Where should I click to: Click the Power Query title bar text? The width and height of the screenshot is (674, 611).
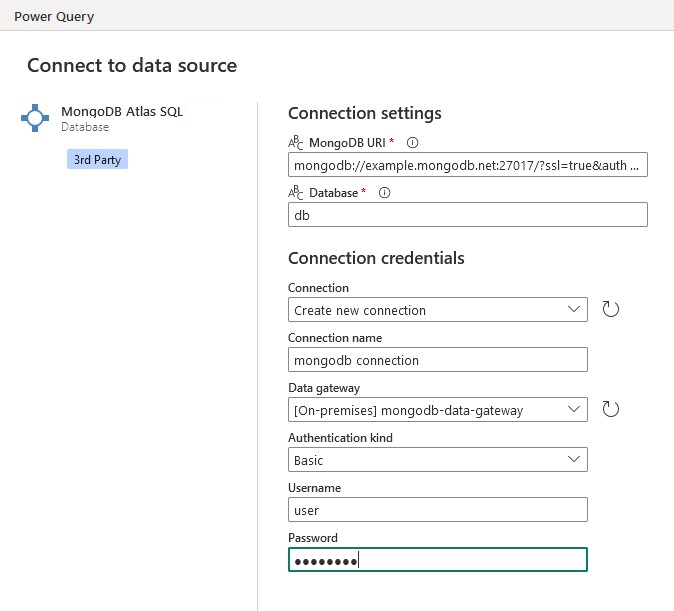coord(54,16)
